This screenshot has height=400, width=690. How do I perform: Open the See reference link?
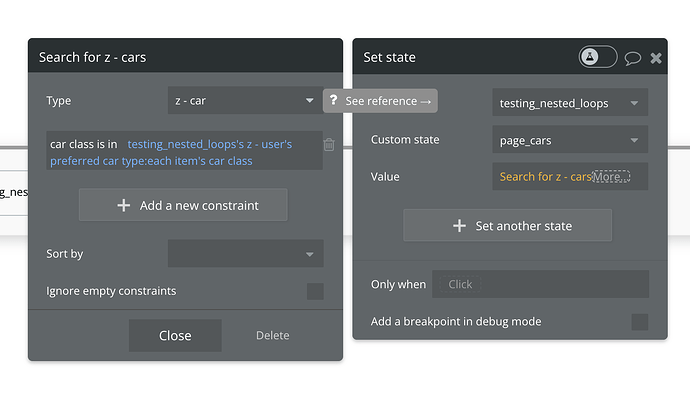click(388, 101)
